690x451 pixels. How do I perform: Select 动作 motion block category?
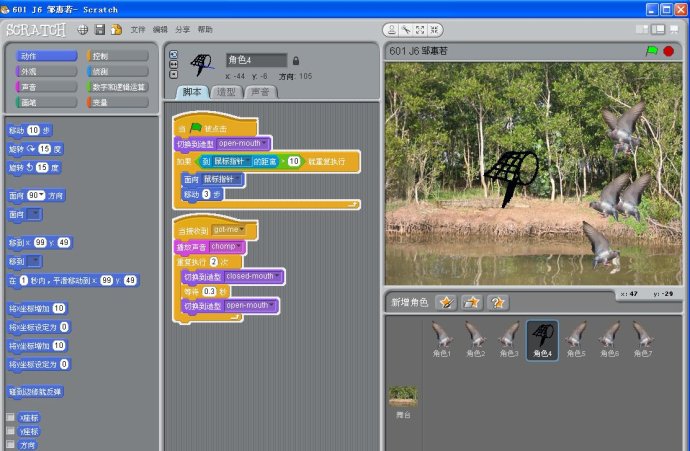tap(46, 56)
